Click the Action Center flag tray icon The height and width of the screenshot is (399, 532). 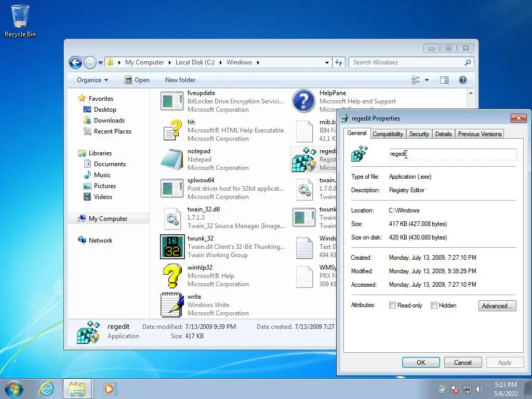click(x=454, y=389)
